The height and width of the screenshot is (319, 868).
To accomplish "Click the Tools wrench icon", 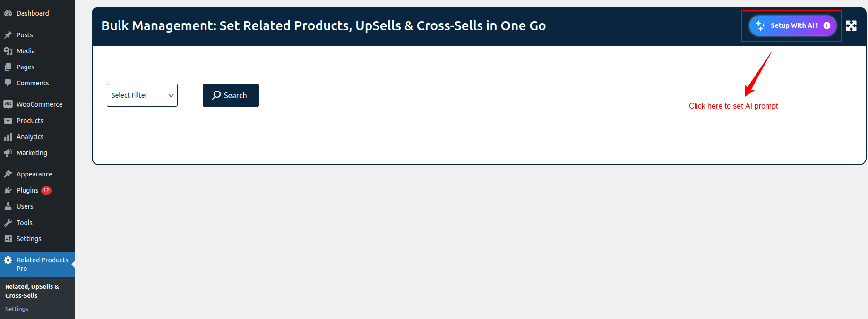I will pyautogui.click(x=8, y=223).
